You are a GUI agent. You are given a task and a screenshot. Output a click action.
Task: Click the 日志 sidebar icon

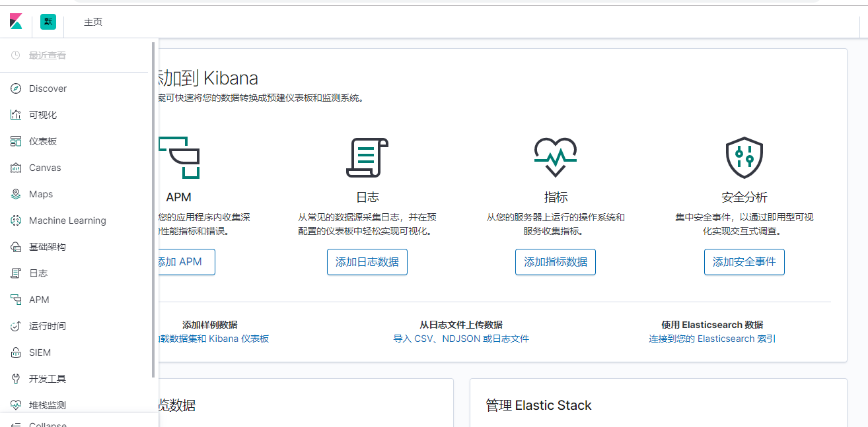pyautogui.click(x=16, y=273)
